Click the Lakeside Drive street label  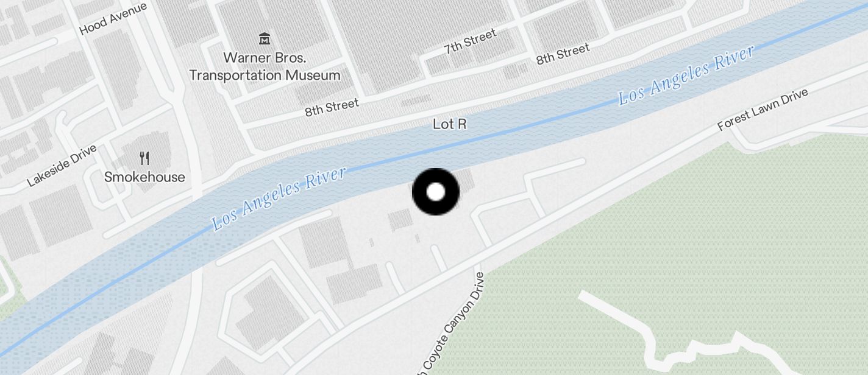point(62,166)
